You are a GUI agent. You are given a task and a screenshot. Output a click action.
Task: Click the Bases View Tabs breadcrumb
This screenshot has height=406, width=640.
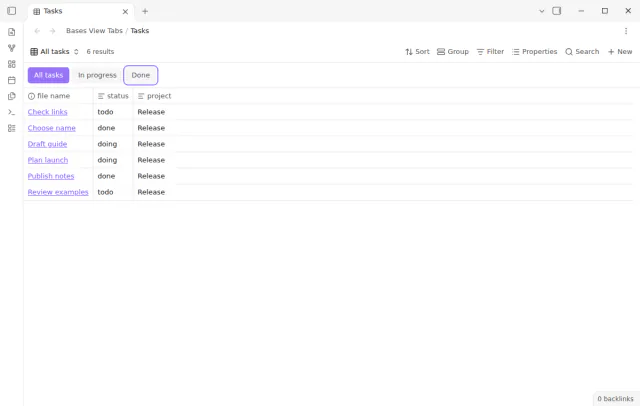[x=94, y=31]
